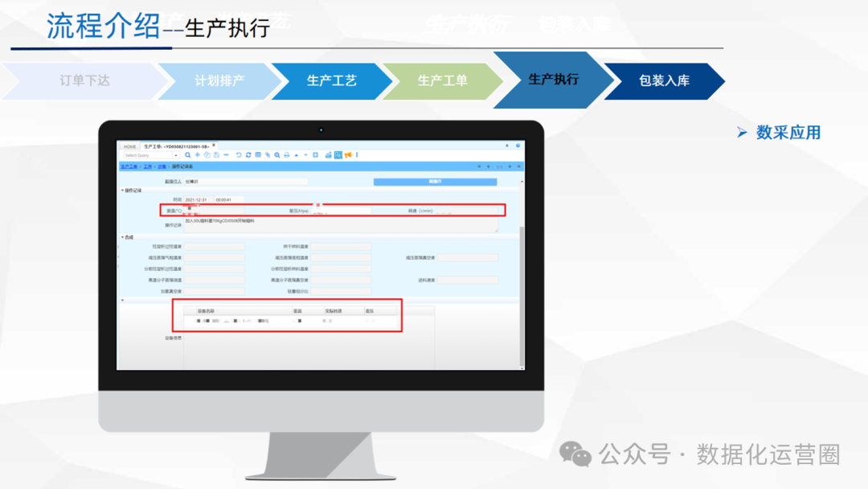This screenshot has width=868, height=489.
Task: Open the vertical dots more menu
Action: 357,155
